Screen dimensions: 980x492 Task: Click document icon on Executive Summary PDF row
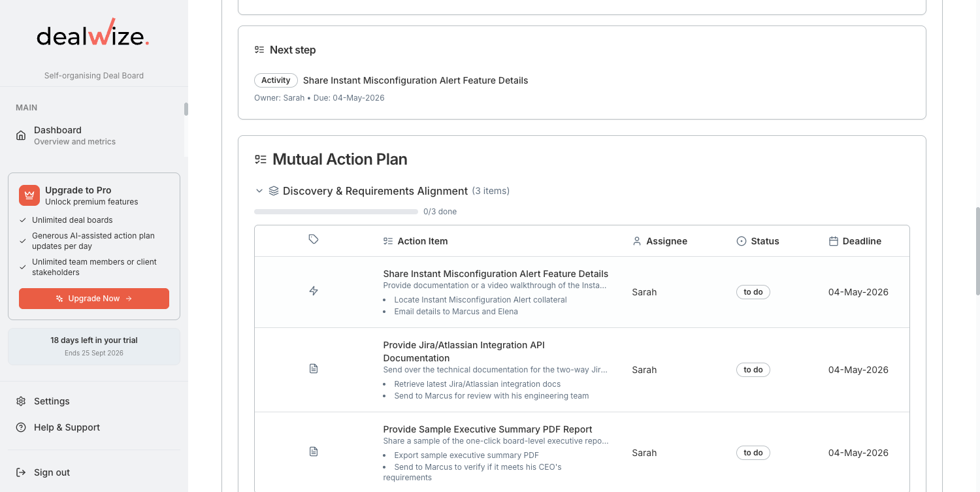point(314,451)
